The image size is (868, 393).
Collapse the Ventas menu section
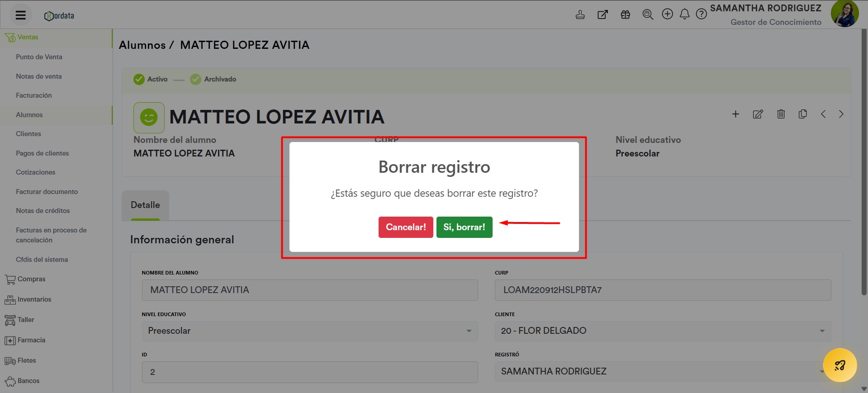pos(56,37)
